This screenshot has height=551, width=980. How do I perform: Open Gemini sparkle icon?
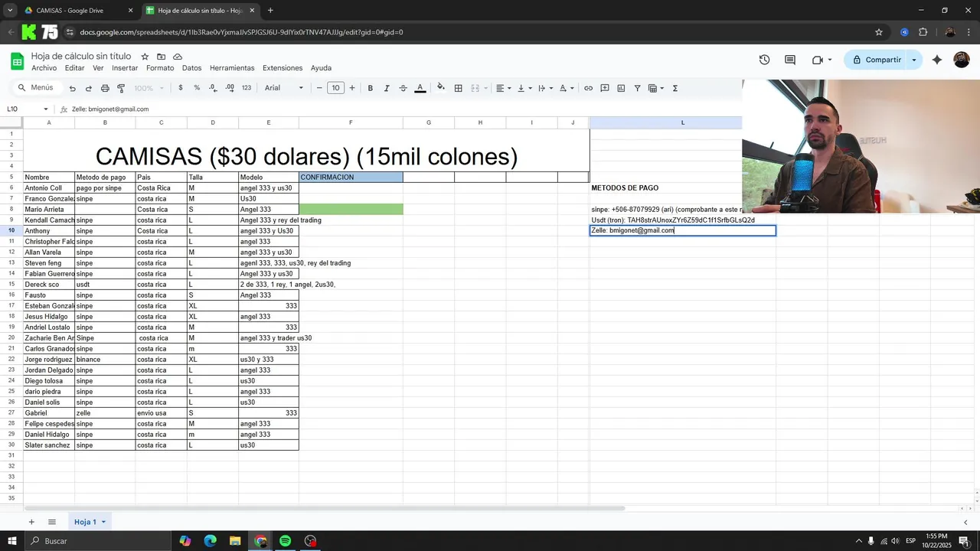coord(936,60)
